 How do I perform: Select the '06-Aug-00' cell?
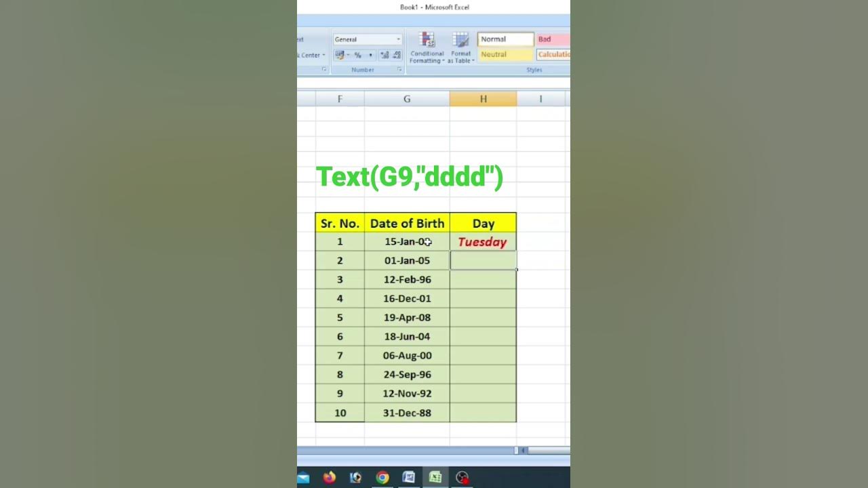(407, 356)
